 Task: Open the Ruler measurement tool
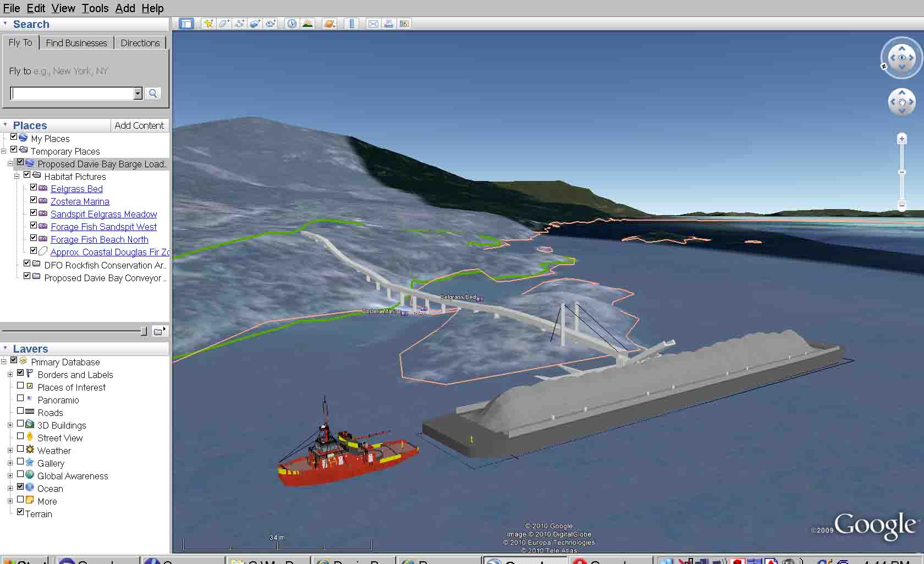351,24
